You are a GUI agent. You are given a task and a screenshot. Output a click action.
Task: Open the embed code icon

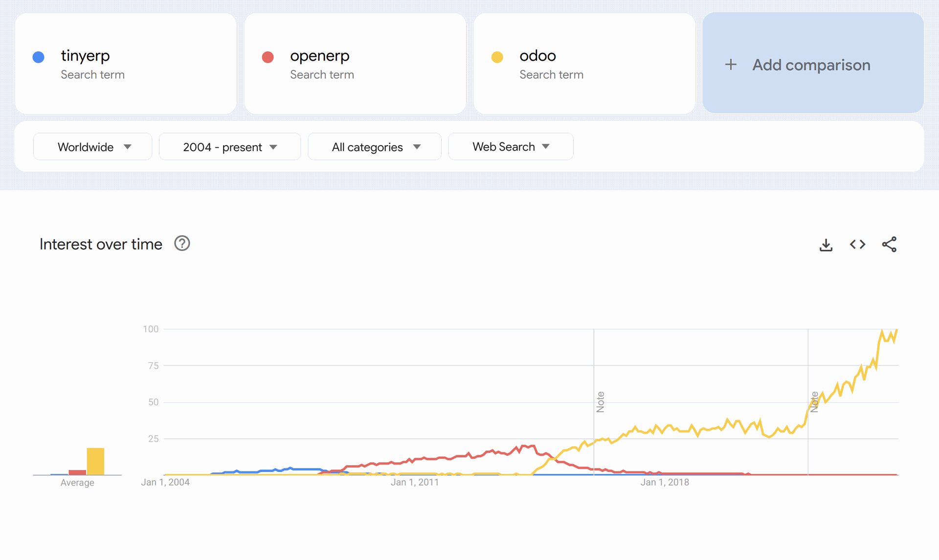click(x=857, y=244)
